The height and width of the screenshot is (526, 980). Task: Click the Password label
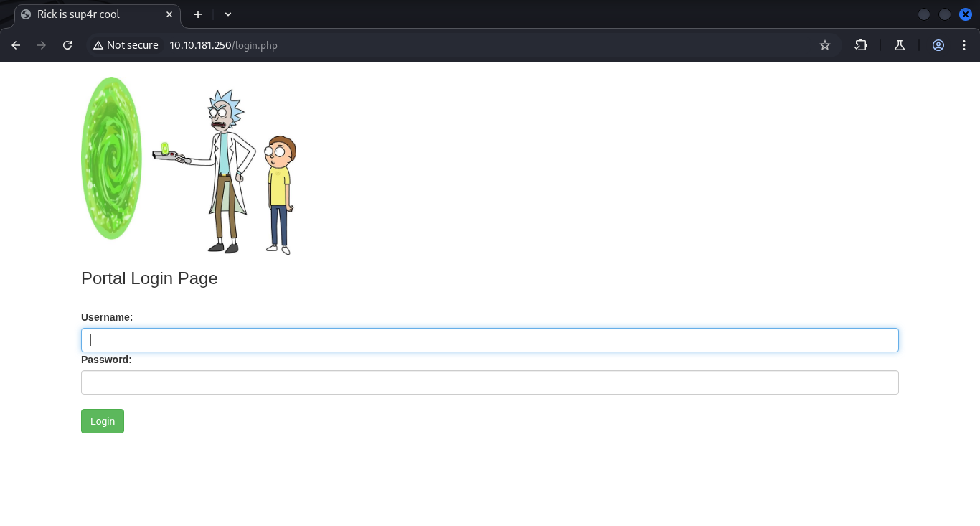click(106, 360)
